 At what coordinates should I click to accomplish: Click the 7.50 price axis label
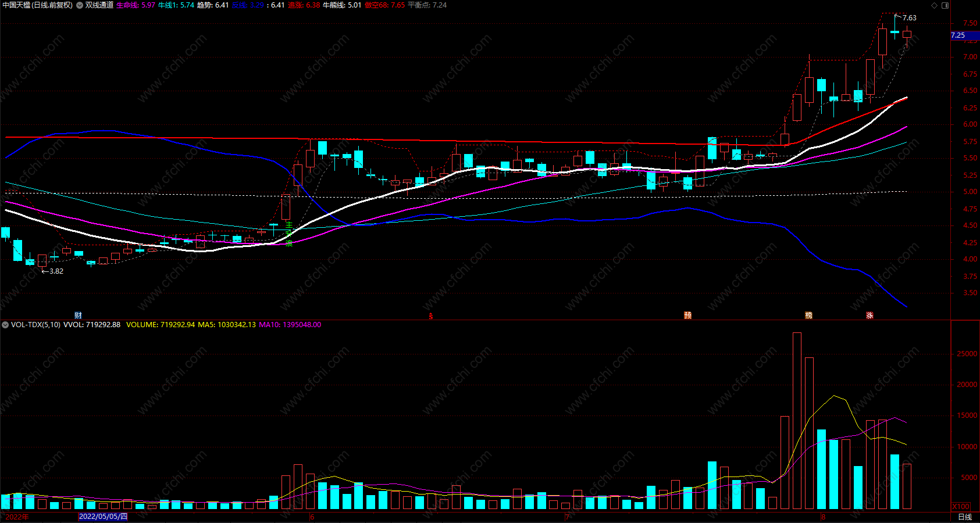tap(970, 23)
